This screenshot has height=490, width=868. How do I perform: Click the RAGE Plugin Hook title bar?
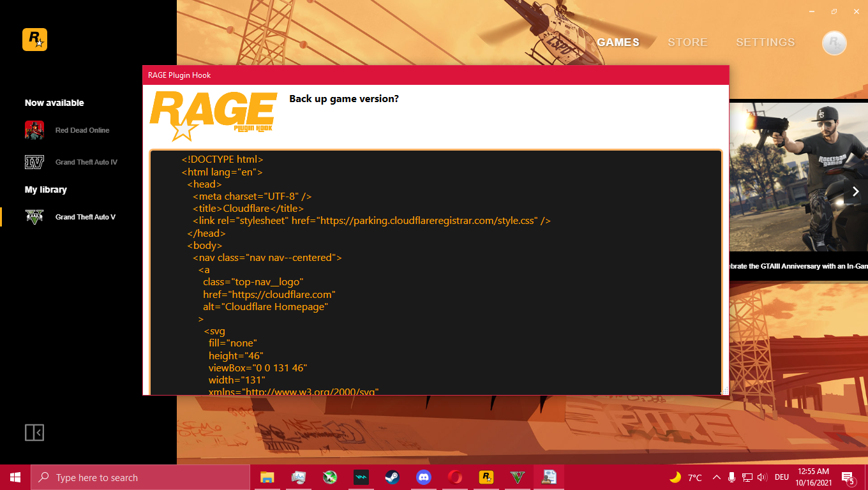pyautogui.click(x=435, y=75)
